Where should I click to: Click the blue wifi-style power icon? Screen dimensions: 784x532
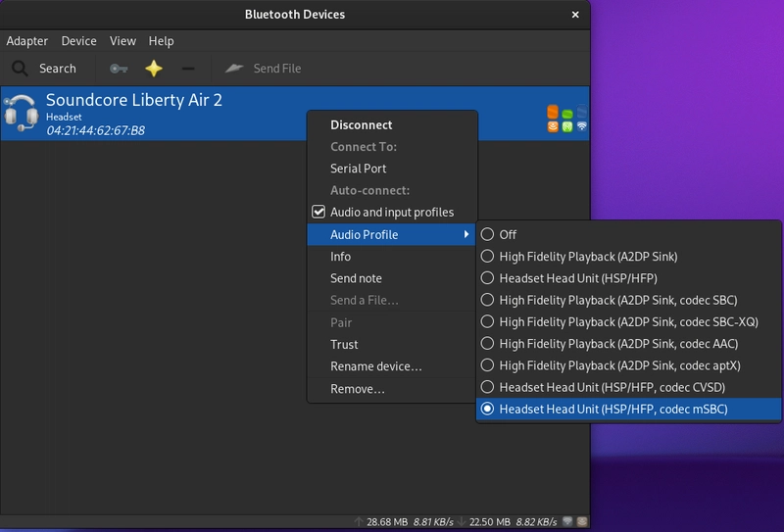click(581, 126)
